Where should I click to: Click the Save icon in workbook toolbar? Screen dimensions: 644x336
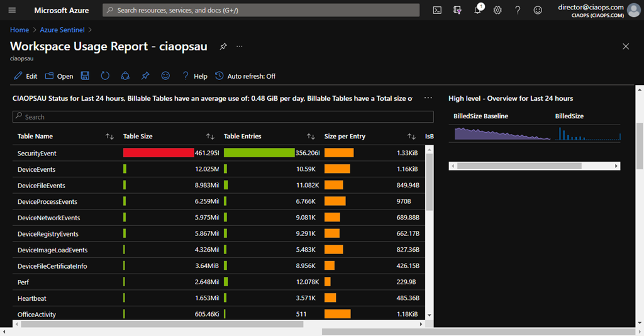tap(85, 76)
